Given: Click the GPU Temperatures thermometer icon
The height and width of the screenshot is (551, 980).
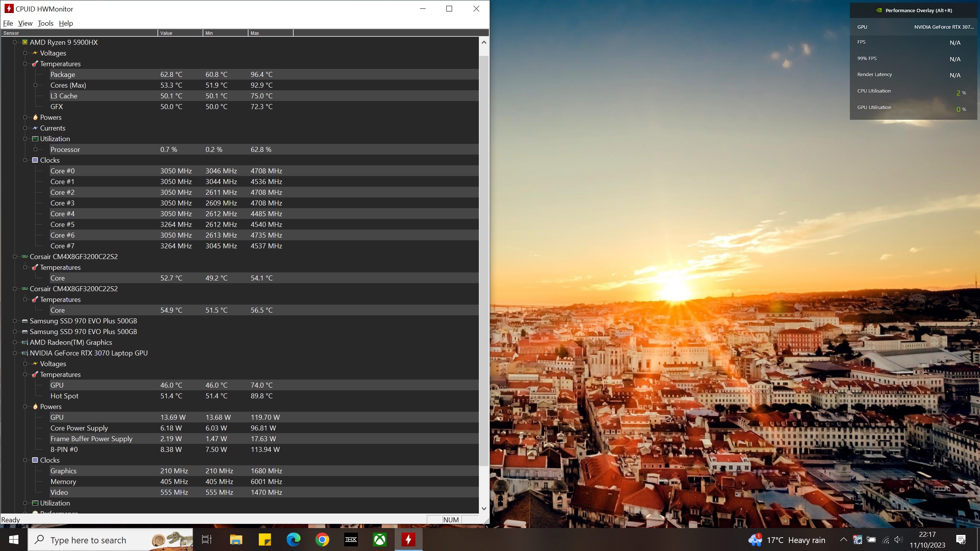Looking at the screenshot, I should click(35, 374).
